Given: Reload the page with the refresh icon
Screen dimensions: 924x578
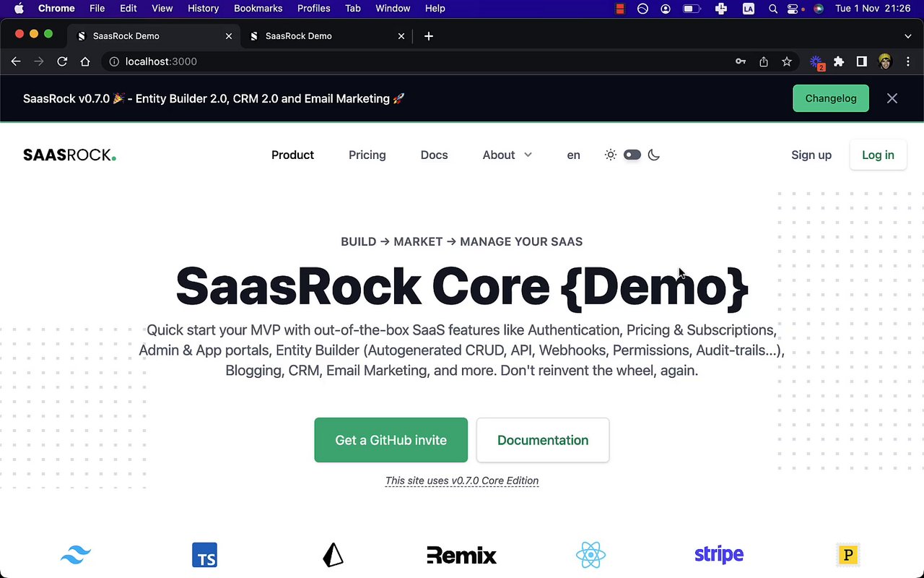Looking at the screenshot, I should coord(62,61).
